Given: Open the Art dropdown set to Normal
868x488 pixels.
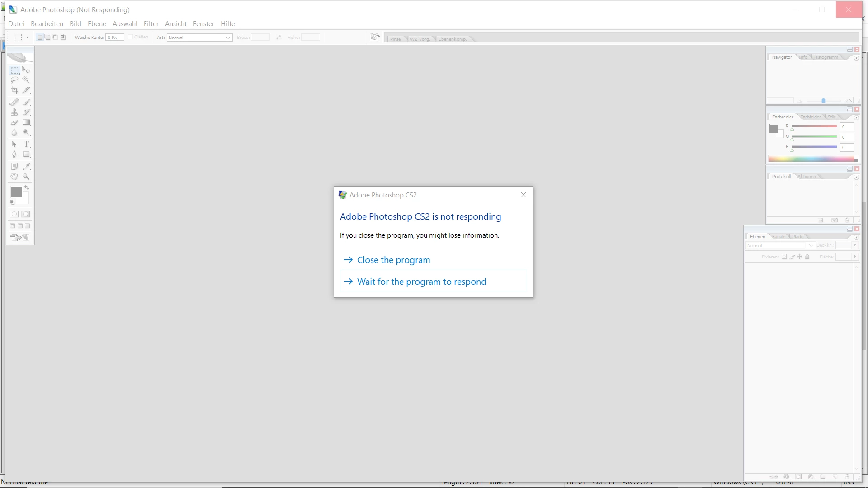Looking at the screenshot, I should pyautogui.click(x=199, y=38).
